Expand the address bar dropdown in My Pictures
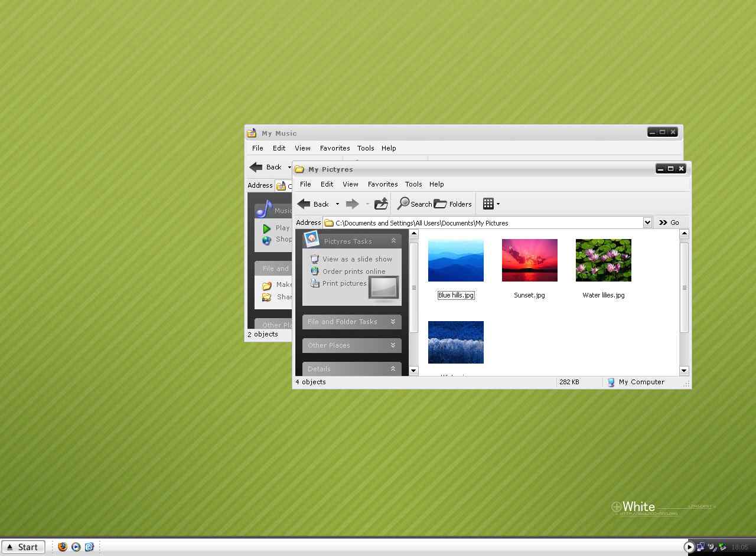The image size is (756, 556). tap(647, 223)
